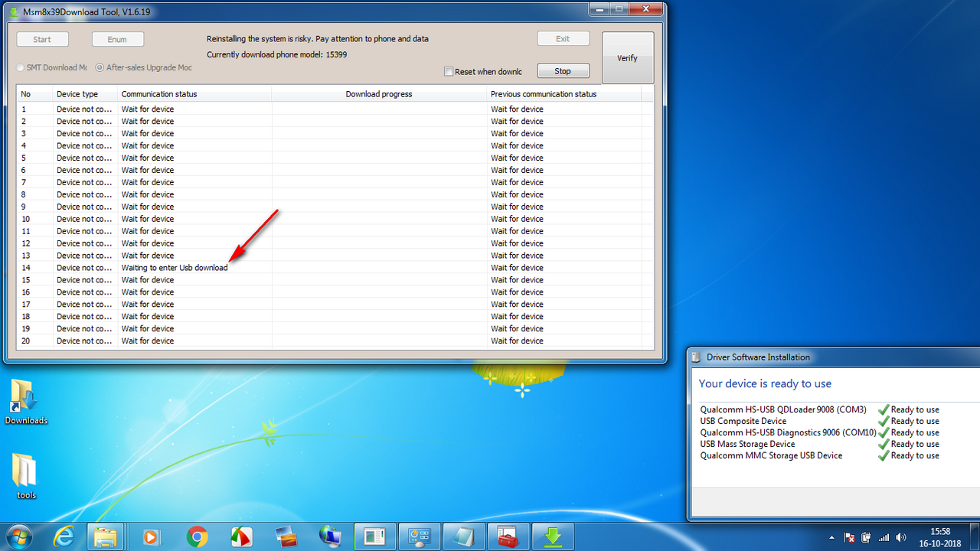Open Action Center flag in system tray
Viewport: 980px width, 551px height.
[x=849, y=537]
